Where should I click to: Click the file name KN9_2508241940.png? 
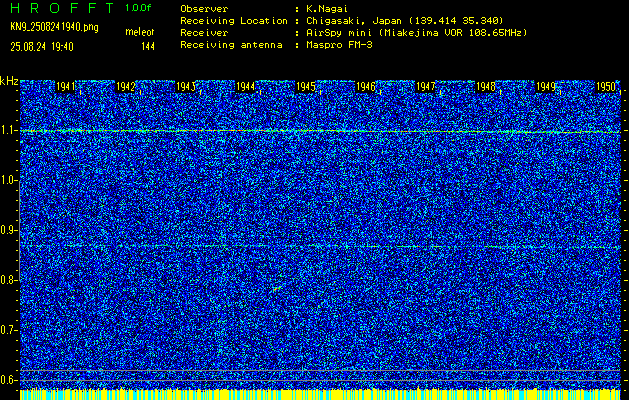click(54, 27)
